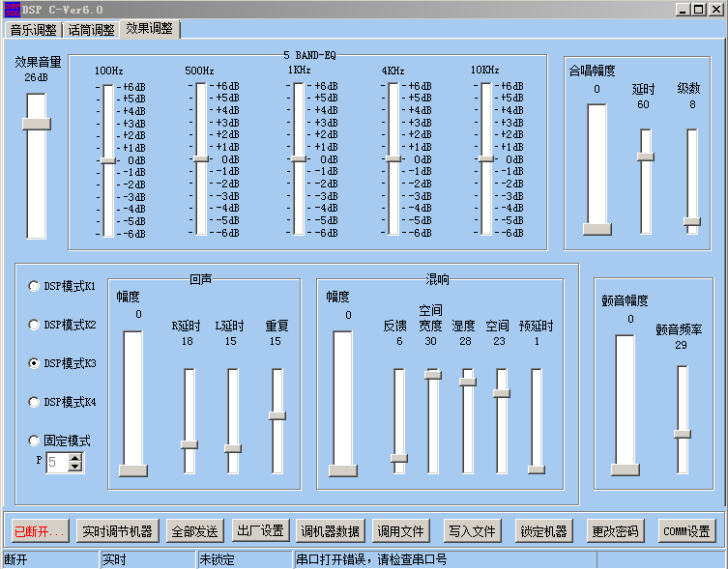Click the 4KHz EQ slider handle

pyautogui.click(x=393, y=159)
